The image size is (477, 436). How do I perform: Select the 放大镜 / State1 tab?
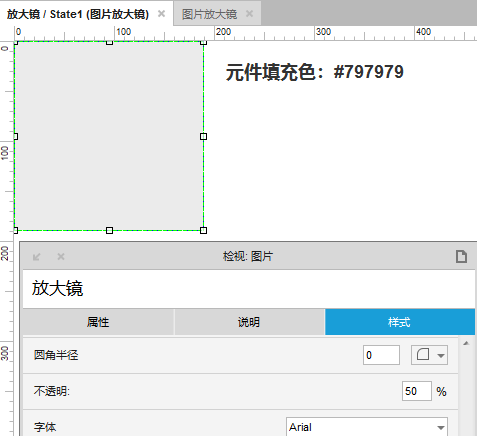pyautogui.click(x=78, y=14)
